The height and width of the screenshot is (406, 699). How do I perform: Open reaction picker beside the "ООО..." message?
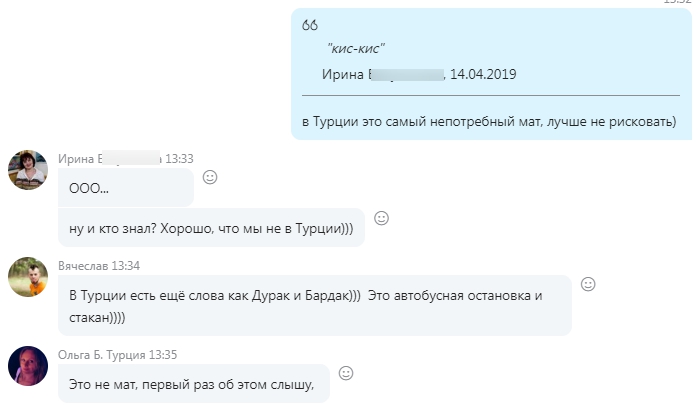point(210,177)
